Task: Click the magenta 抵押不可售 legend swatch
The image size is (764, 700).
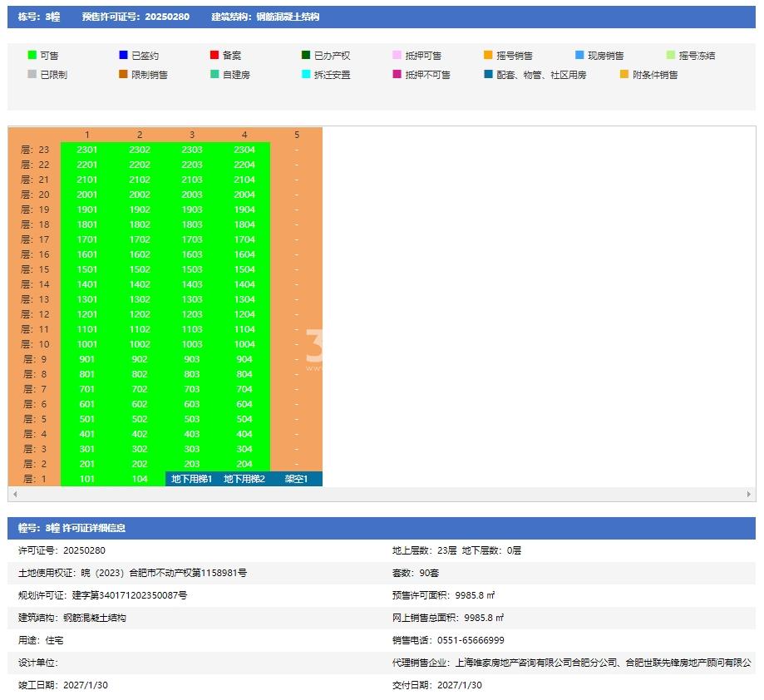Action: 397,74
